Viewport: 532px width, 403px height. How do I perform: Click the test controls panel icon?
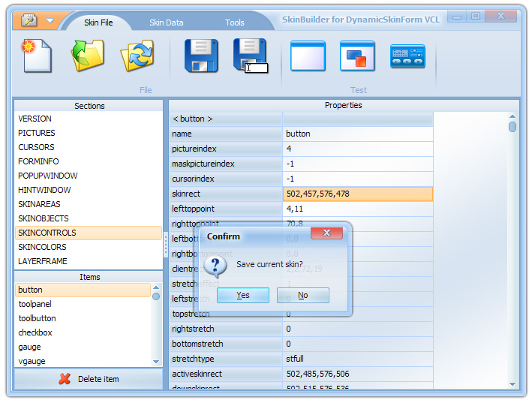click(407, 56)
